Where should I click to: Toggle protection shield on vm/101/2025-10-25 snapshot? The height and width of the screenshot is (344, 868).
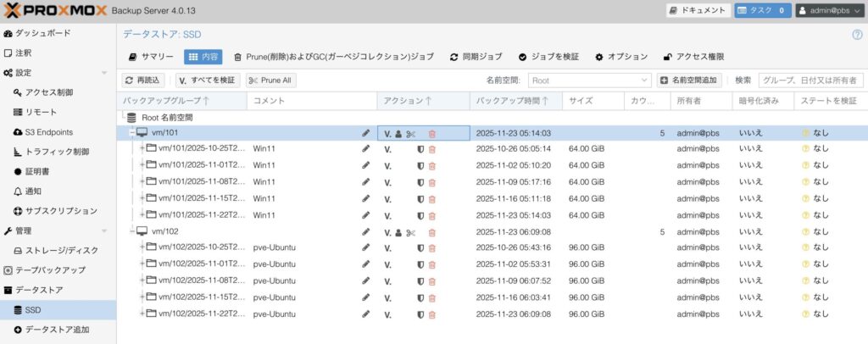(420, 149)
